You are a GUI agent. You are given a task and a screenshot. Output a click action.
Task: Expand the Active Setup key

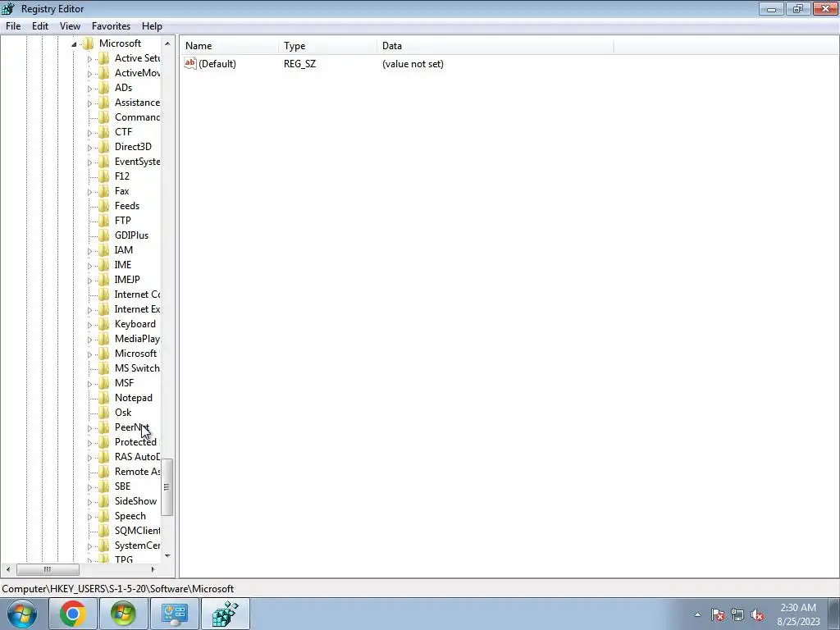[89, 59]
